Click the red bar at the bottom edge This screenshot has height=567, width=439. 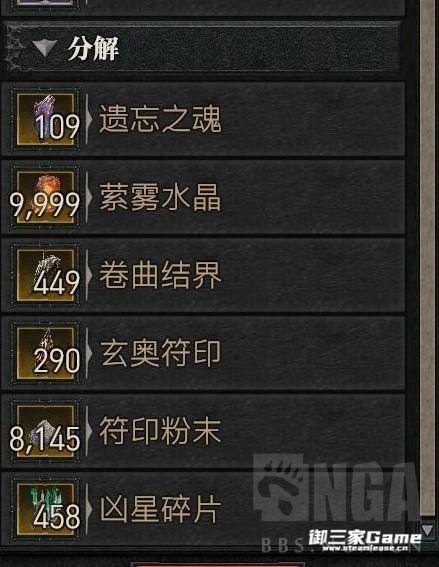(217, 564)
